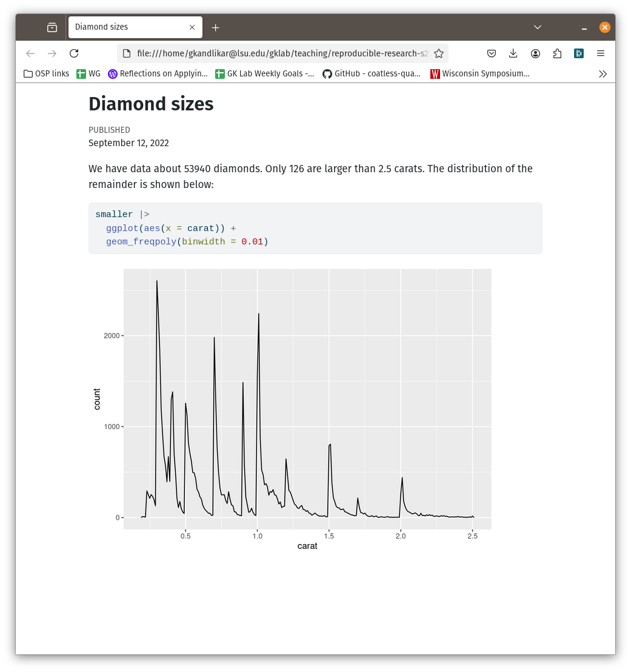
Task: Open the WG bookmark
Action: pos(88,74)
